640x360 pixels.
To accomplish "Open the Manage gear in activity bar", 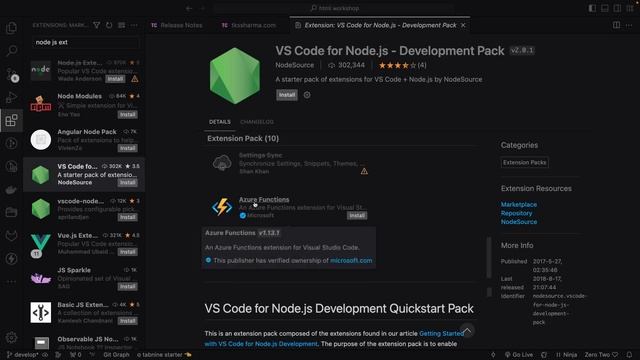I will tap(11, 338).
